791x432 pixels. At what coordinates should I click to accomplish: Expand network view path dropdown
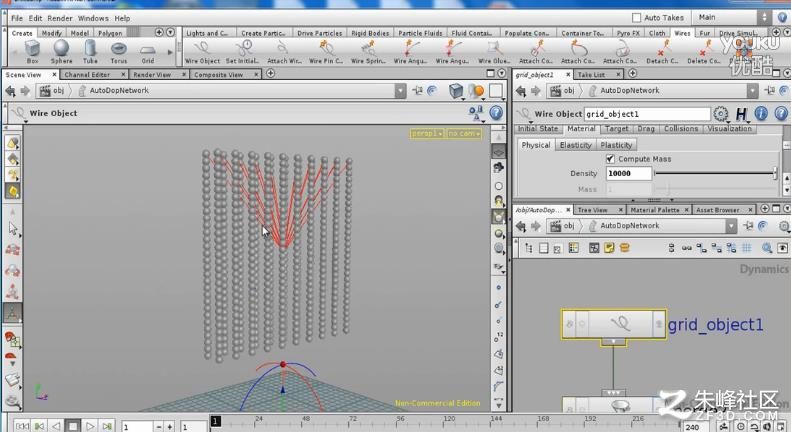tap(731, 226)
